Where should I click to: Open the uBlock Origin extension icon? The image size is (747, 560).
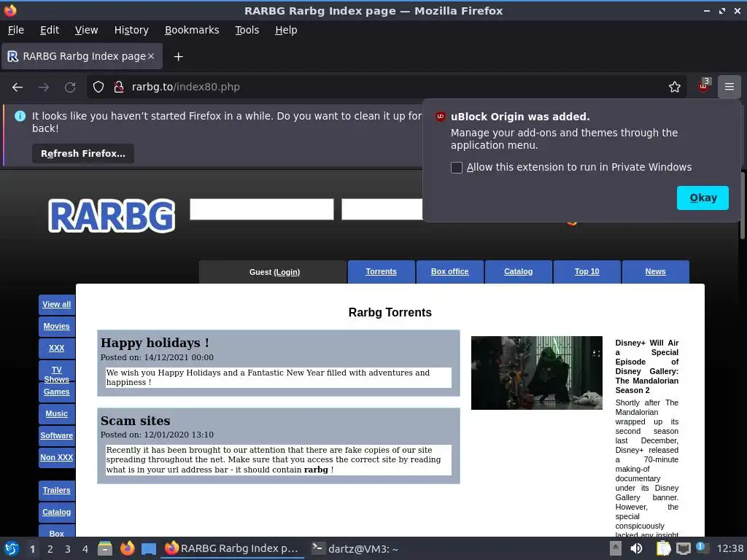pyautogui.click(x=704, y=86)
